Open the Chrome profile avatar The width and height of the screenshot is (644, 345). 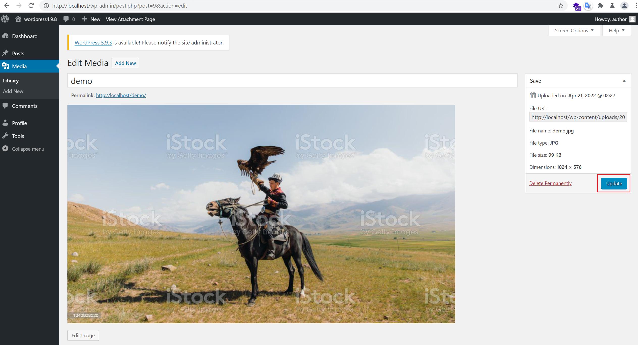click(x=624, y=6)
